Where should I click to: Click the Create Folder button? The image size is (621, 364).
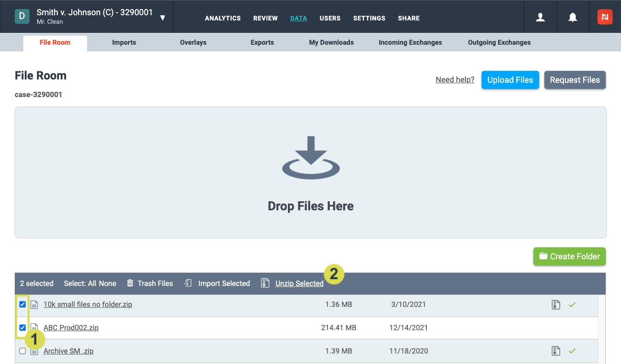click(x=570, y=256)
